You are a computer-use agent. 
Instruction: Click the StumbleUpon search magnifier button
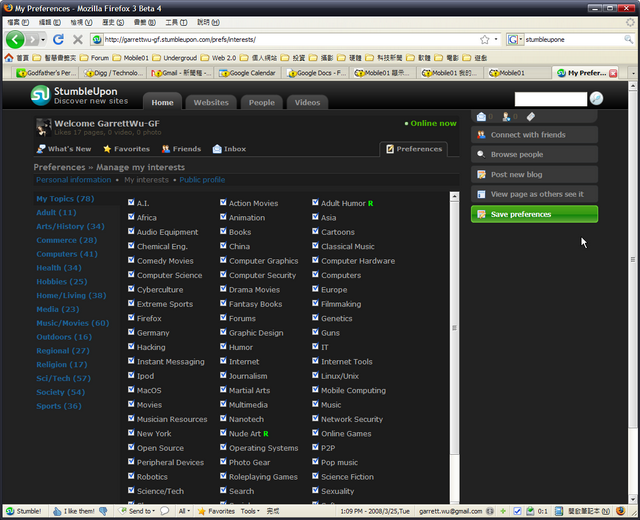click(596, 98)
